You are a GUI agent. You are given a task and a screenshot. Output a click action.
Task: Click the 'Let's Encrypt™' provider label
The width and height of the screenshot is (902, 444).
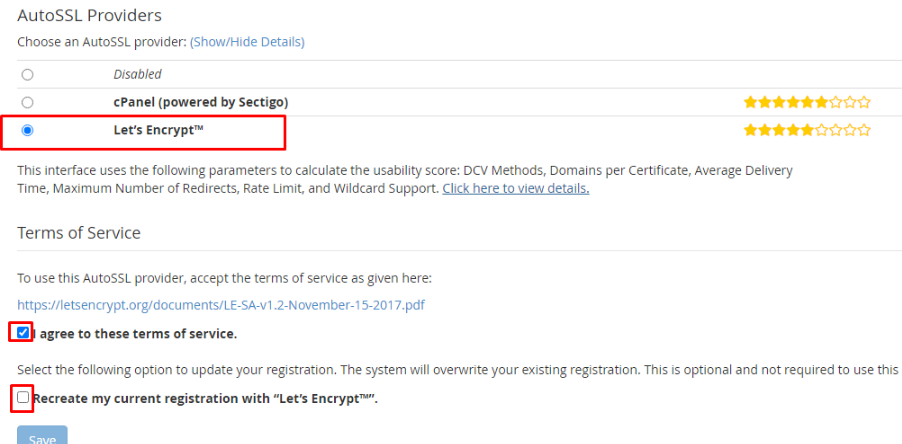159,130
